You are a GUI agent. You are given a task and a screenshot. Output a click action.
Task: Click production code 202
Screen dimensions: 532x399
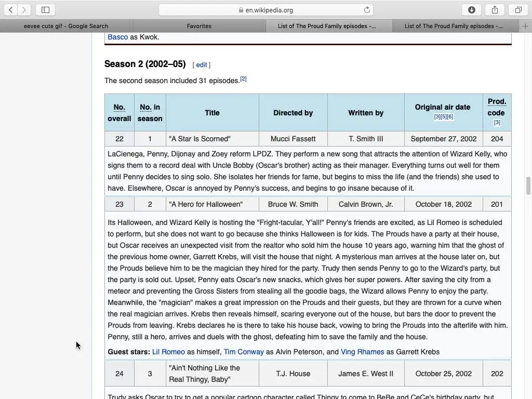coord(497,374)
